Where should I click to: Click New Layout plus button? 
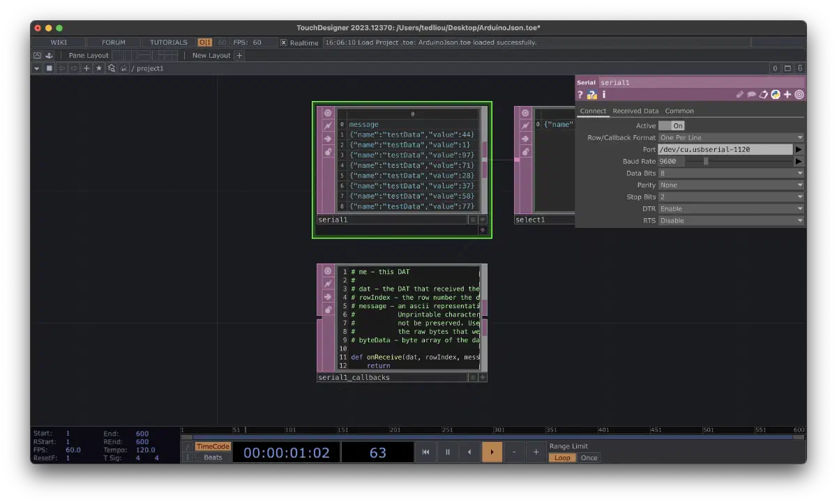coord(240,55)
